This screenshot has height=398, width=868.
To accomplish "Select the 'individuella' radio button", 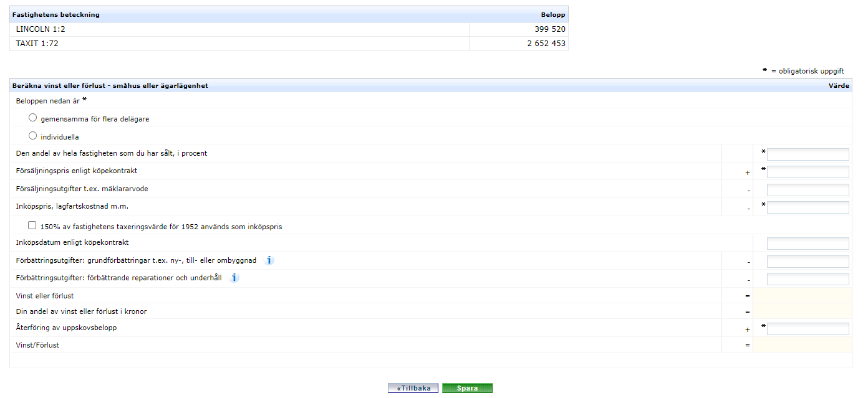I will click(x=32, y=135).
